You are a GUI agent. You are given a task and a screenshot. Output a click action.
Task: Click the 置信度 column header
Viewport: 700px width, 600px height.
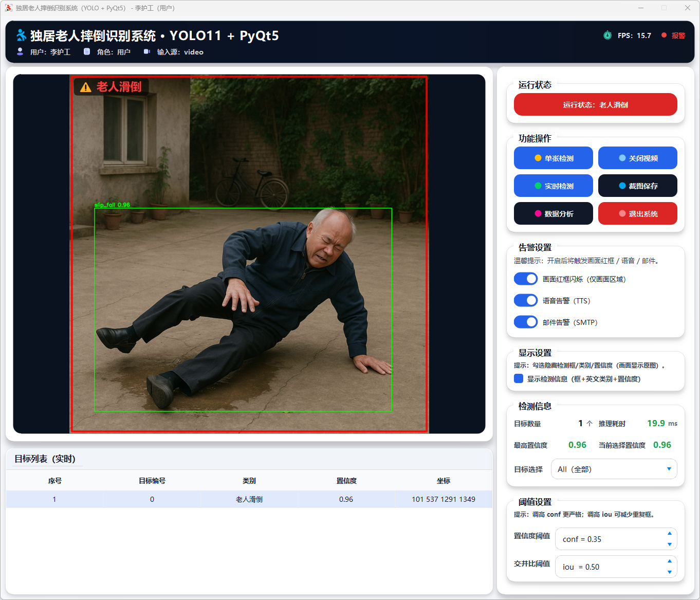tap(346, 481)
